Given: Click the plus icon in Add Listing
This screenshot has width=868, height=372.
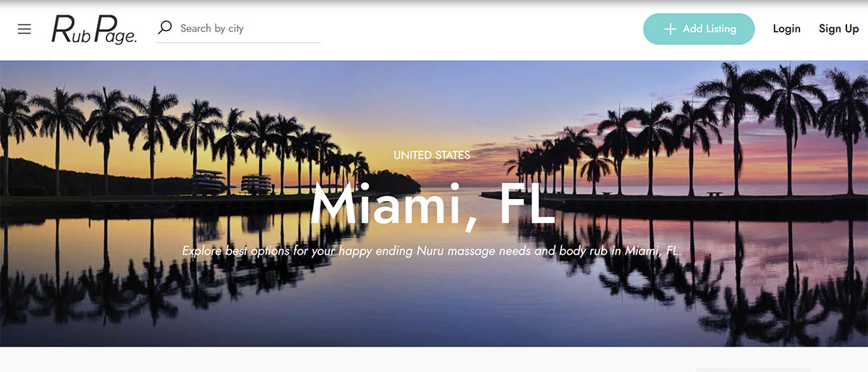Looking at the screenshot, I should (670, 29).
